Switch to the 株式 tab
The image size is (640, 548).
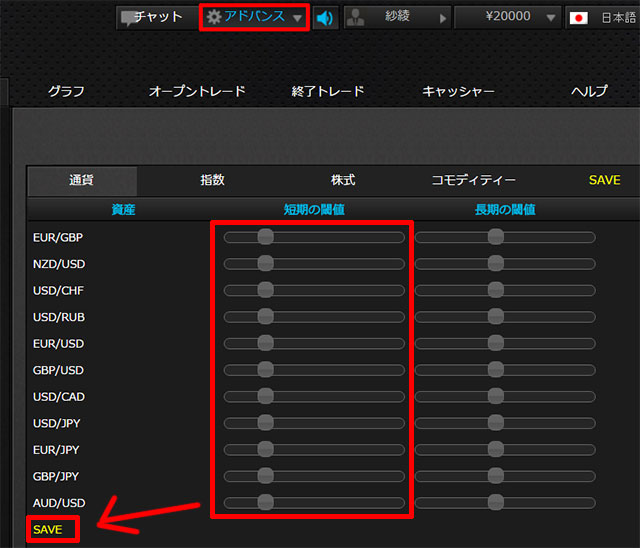pyautogui.click(x=343, y=180)
